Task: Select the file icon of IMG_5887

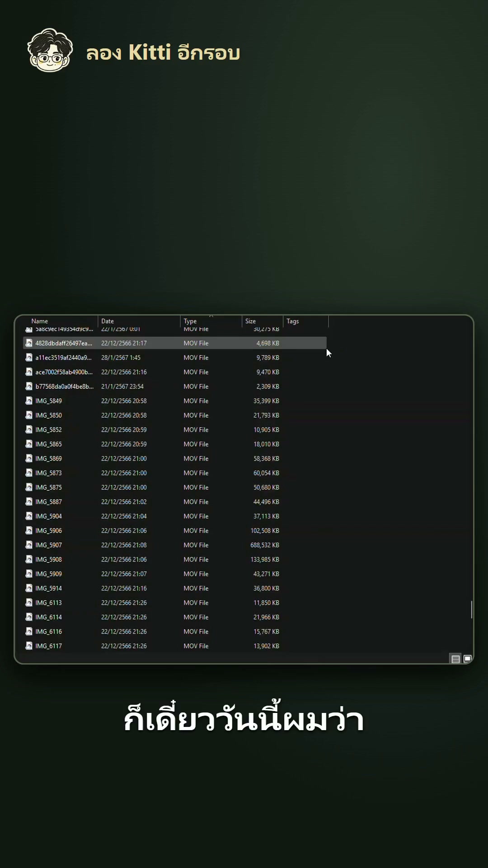Action: point(29,502)
